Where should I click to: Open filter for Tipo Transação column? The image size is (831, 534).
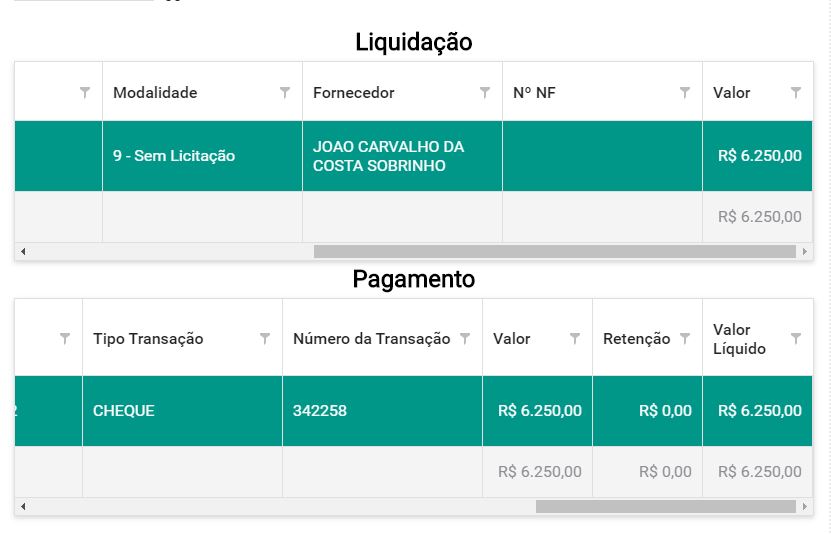(x=264, y=339)
